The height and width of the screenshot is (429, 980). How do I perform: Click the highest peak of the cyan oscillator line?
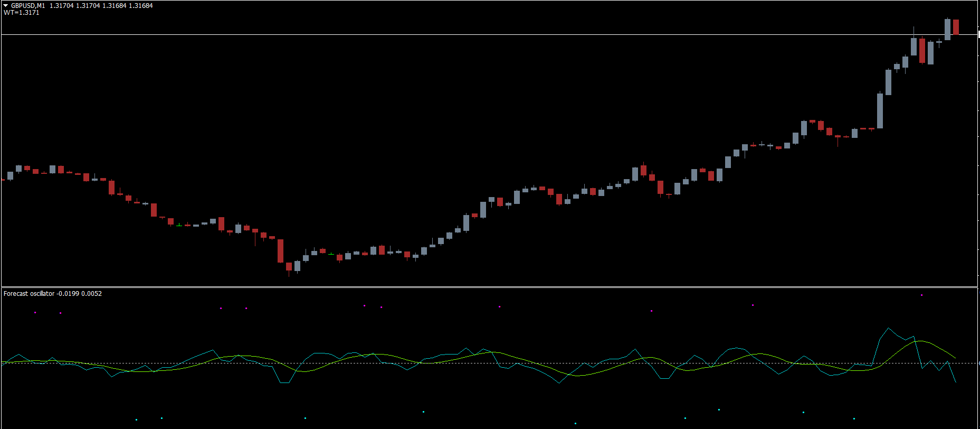click(x=889, y=329)
